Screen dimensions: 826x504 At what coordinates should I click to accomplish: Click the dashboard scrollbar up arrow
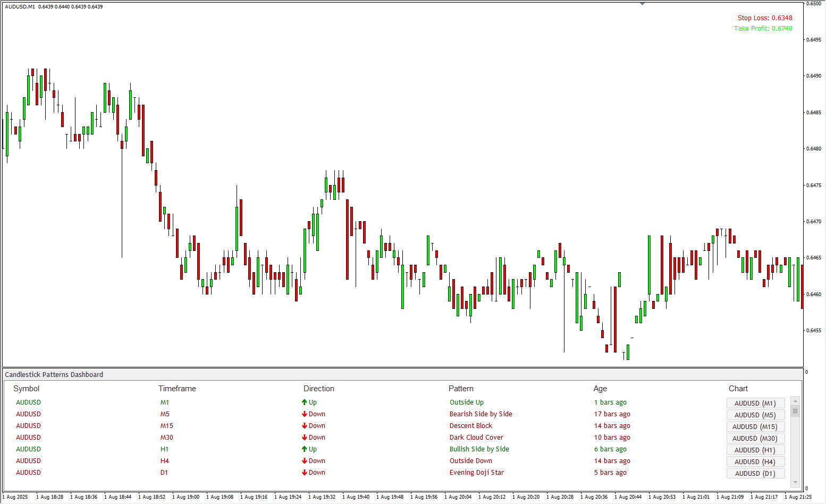(795, 400)
